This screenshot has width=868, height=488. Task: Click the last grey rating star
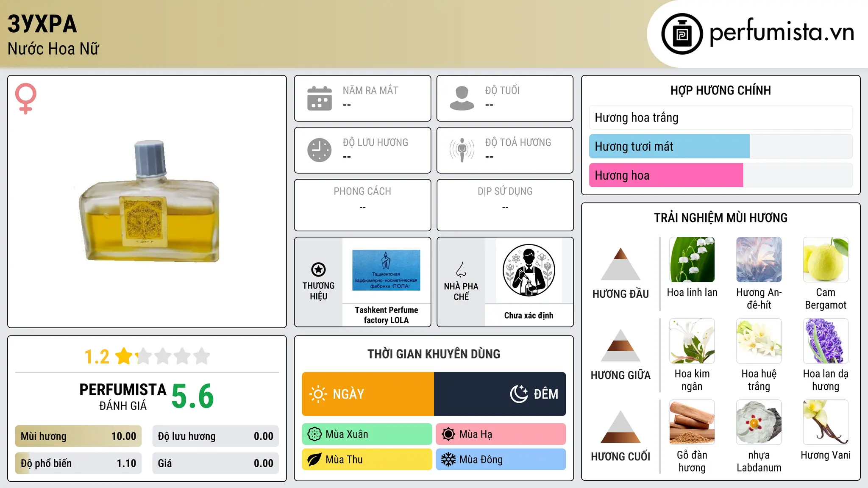202,356
